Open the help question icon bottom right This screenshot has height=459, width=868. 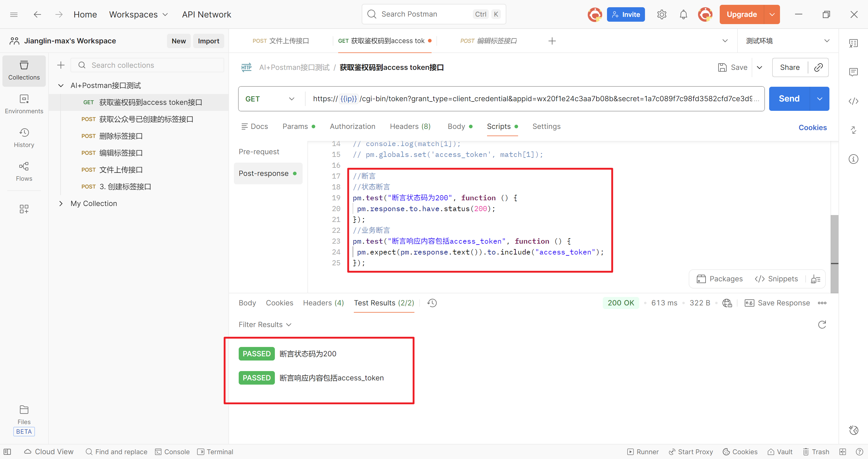pyautogui.click(x=859, y=451)
